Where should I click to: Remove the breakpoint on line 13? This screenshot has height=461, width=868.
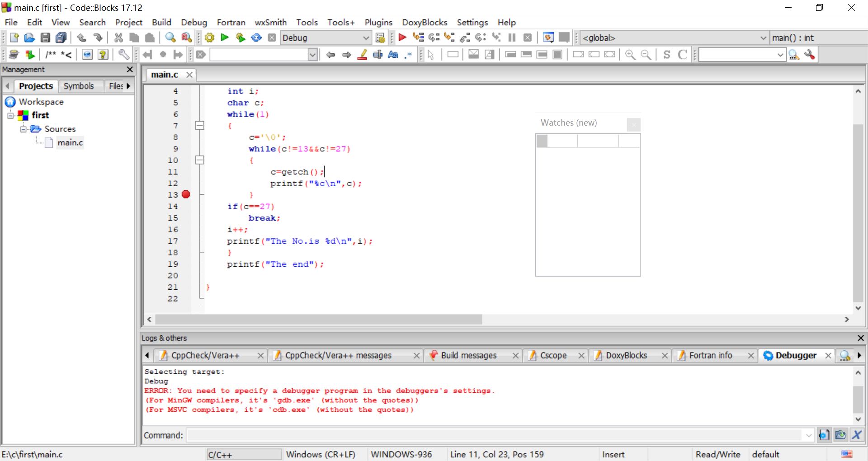click(186, 194)
